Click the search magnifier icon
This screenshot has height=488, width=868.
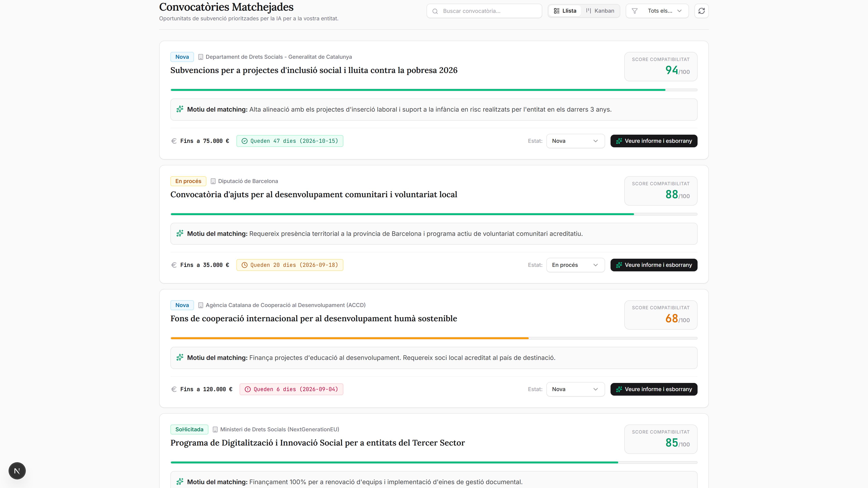pos(435,11)
